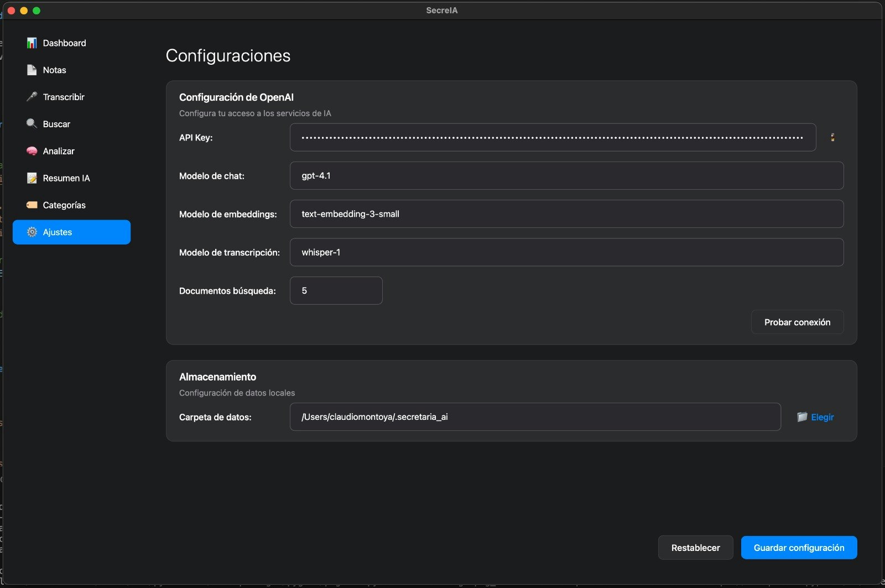Image resolution: width=885 pixels, height=588 pixels.
Task: Save with Guardar configuración button
Action: coord(799,548)
